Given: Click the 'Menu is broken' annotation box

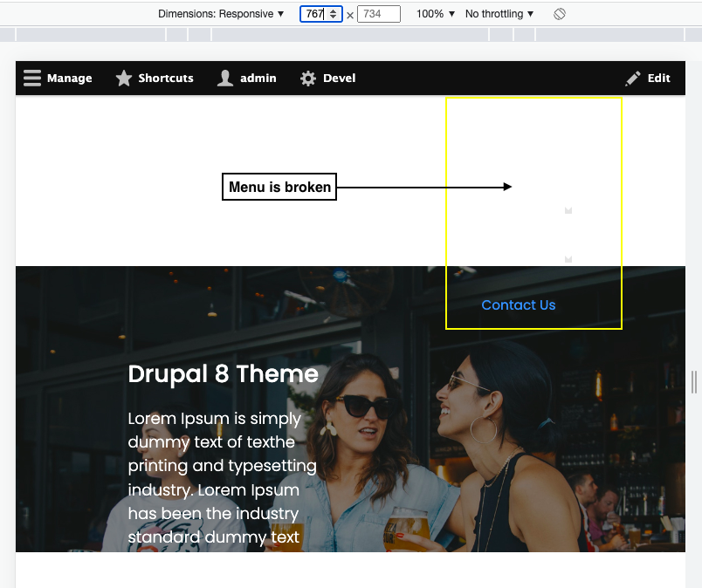Looking at the screenshot, I should pyautogui.click(x=279, y=187).
